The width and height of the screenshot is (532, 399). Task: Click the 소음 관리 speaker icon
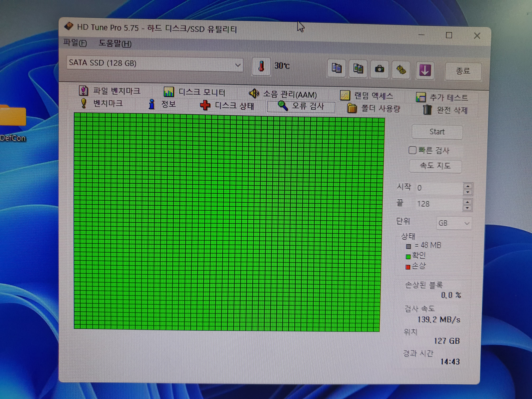[x=254, y=94]
